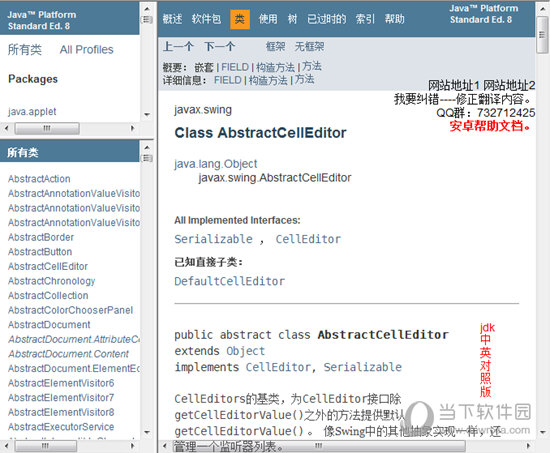
Task: Click class list scroll-down arrow
Action: point(147,432)
